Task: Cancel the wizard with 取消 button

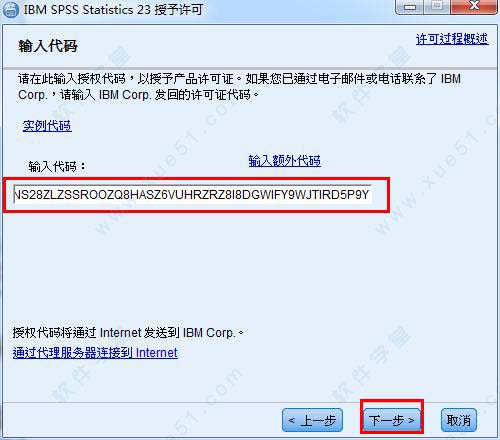Action: pyautogui.click(x=459, y=420)
